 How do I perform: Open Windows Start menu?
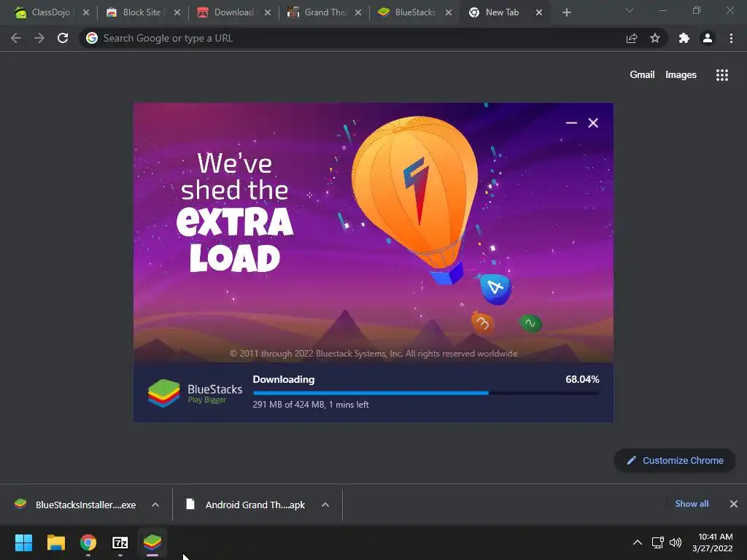[23, 542]
